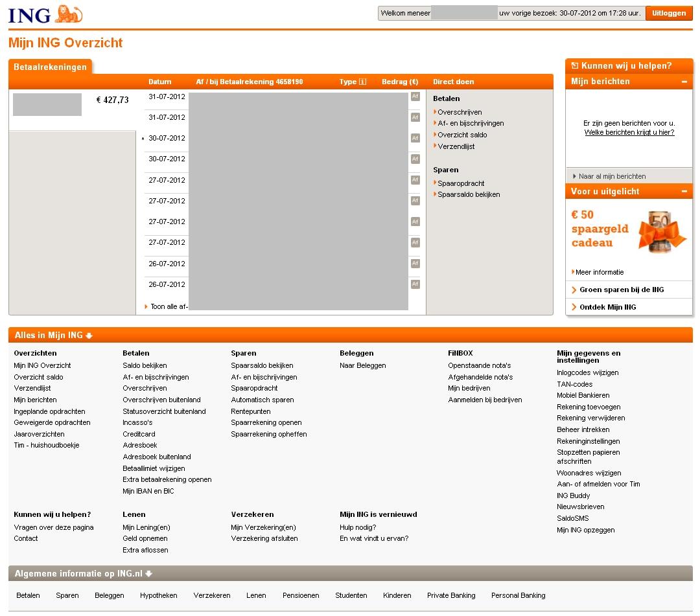The image size is (700, 616).
Task: Open Ontdek Mijn ING
Action: (x=607, y=307)
